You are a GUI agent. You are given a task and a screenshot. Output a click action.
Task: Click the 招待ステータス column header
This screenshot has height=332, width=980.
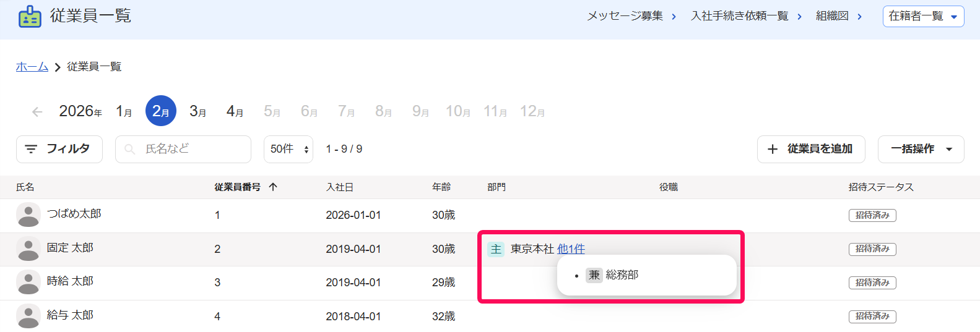pos(881,187)
